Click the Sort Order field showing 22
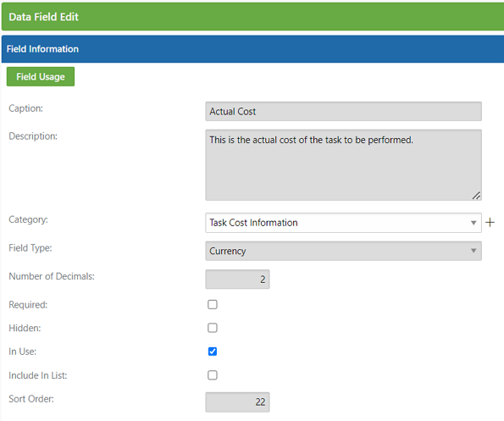The height and width of the screenshot is (421, 504). pos(237,402)
